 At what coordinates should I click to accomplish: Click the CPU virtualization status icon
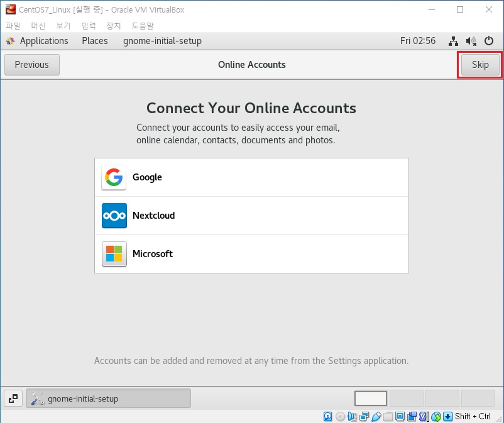pos(424,417)
